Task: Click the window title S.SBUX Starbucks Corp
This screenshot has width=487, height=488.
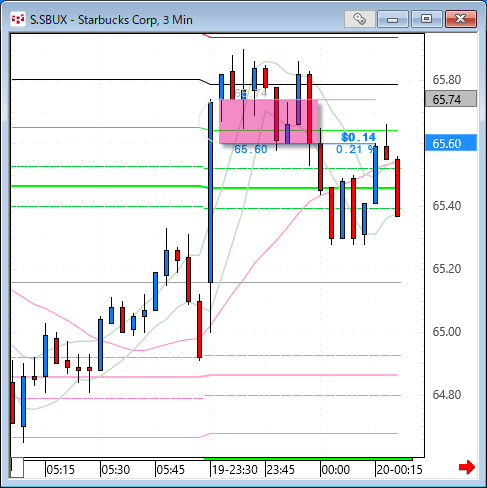Action: pyautogui.click(x=111, y=20)
